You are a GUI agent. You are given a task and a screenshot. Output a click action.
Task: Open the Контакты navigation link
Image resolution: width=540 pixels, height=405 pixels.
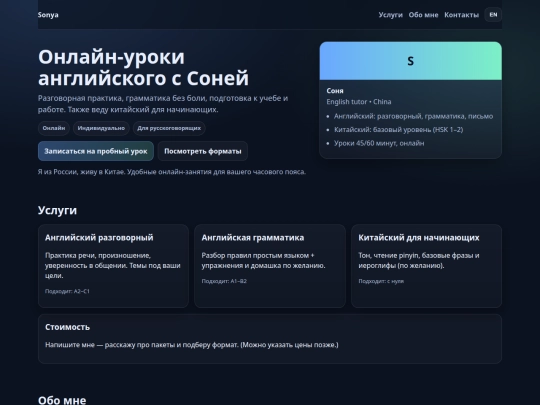pyautogui.click(x=461, y=15)
